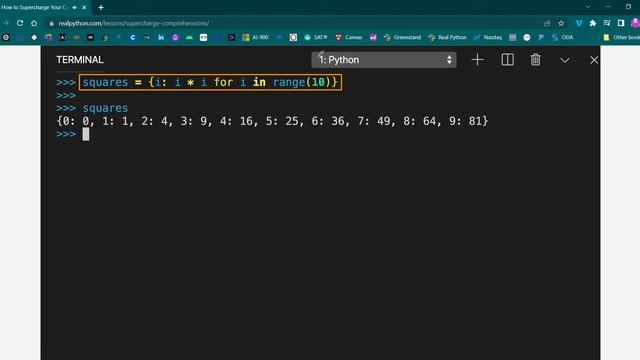Close the terminal panel with X

coord(594,60)
